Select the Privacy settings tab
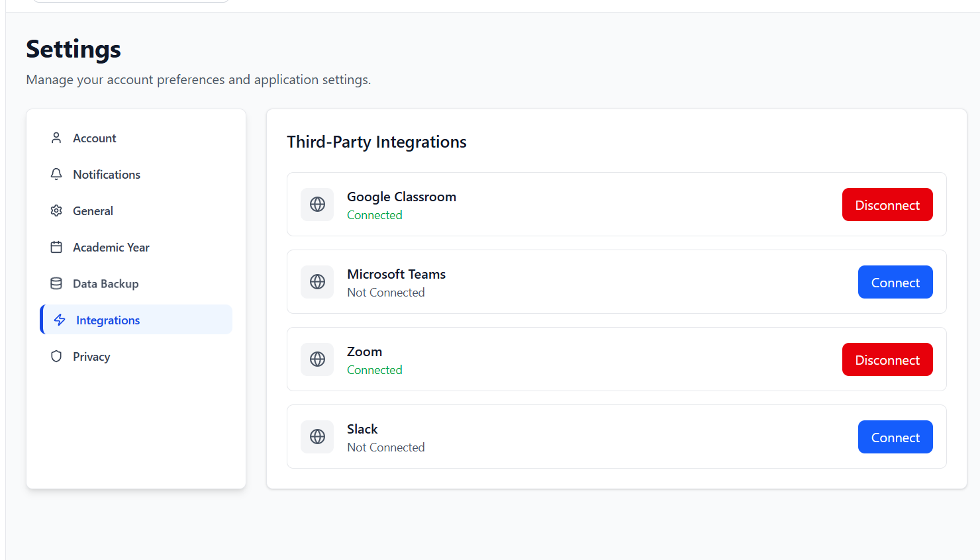Image resolution: width=980 pixels, height=560 pixels. pos(91,356)
